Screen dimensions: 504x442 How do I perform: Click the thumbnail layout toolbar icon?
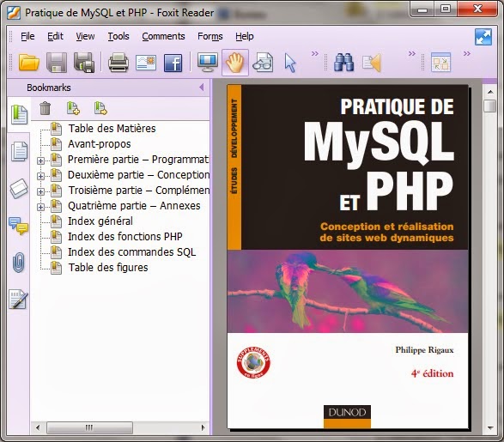440,62
